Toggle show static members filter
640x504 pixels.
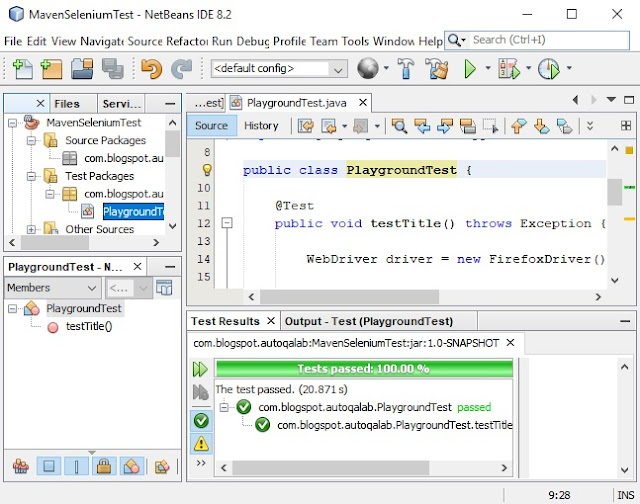[76, 466]
